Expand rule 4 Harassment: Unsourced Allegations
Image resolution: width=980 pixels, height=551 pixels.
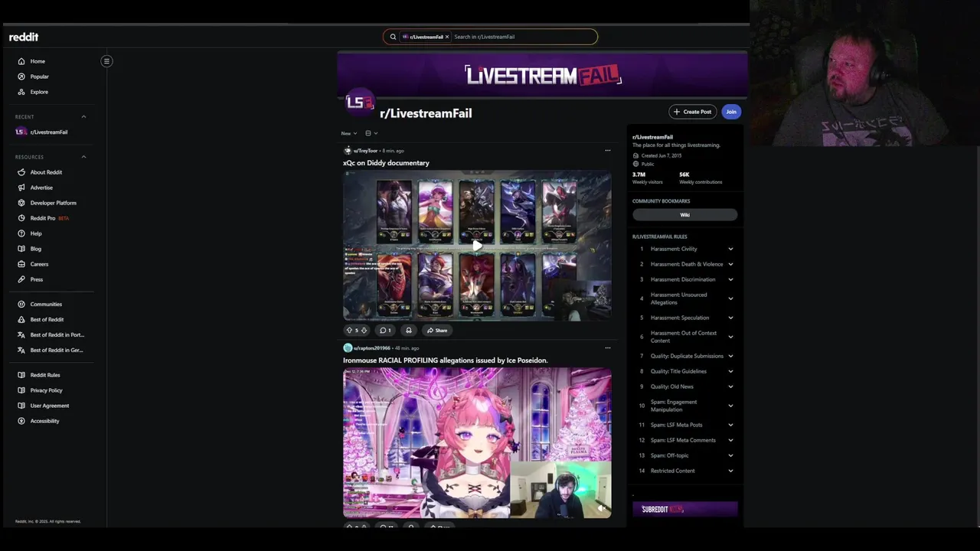pyautogui.click(x=730, y=298)
